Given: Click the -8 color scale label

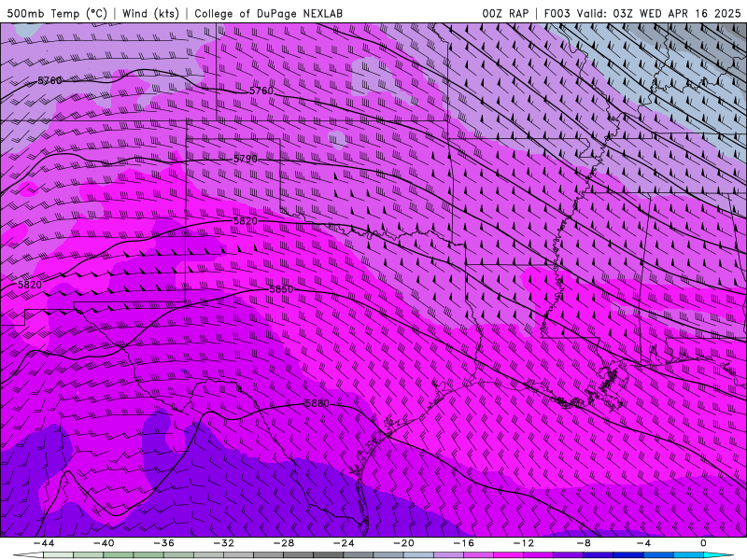Looking at the screenshot, I should pyautogui.click(x=585, y=543).
